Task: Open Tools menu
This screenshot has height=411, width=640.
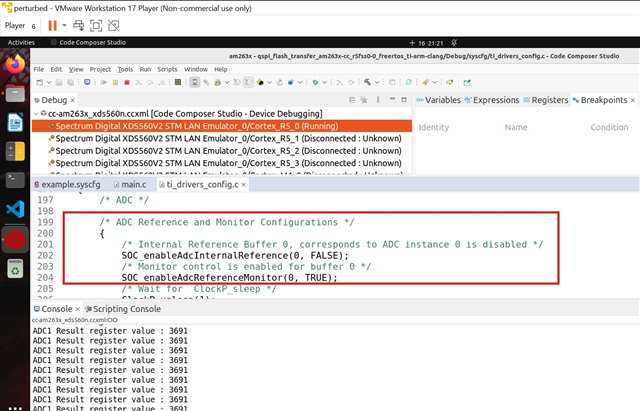Action: 125,69
